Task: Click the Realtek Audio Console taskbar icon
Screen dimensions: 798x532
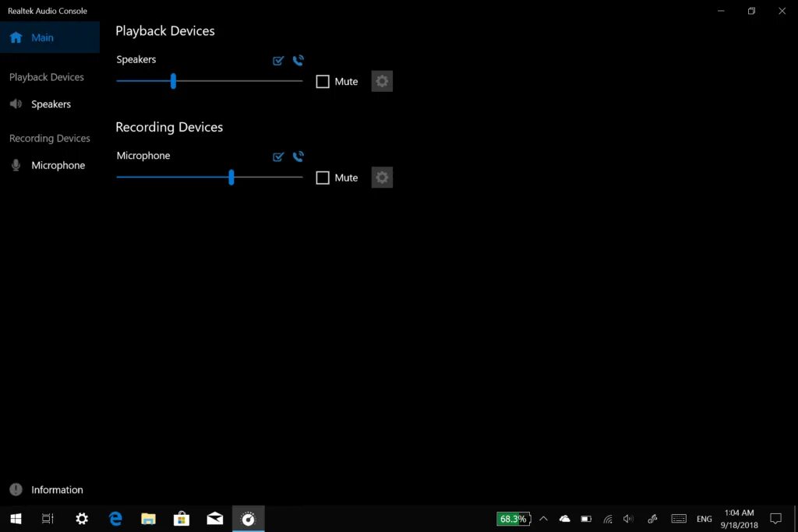Action: [x=249, y=519]
